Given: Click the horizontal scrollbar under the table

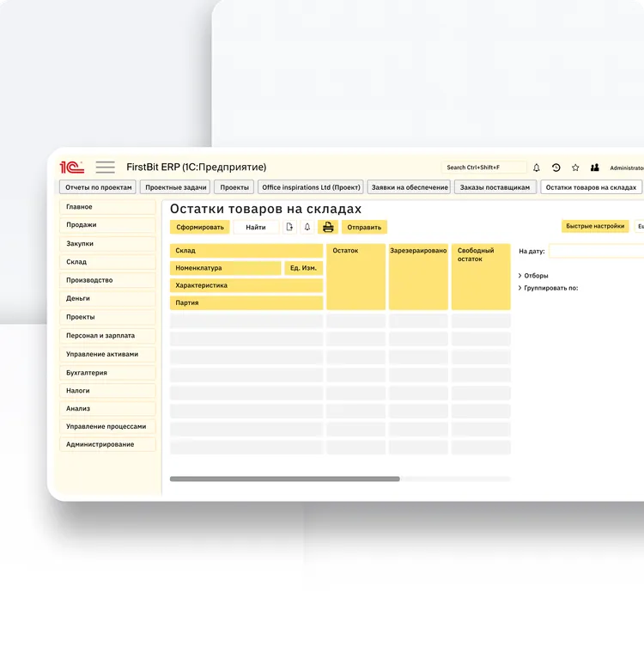Looking at the screenshot, I should pos(284,479).
